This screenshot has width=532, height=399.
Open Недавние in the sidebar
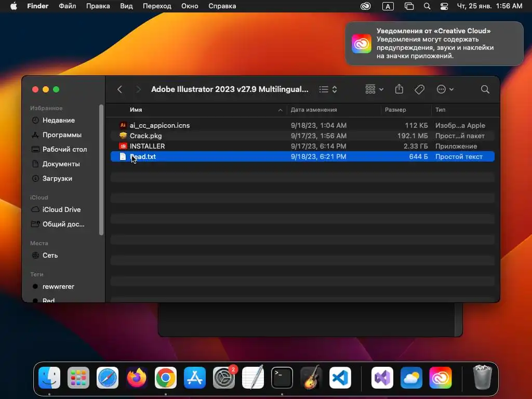58,120
